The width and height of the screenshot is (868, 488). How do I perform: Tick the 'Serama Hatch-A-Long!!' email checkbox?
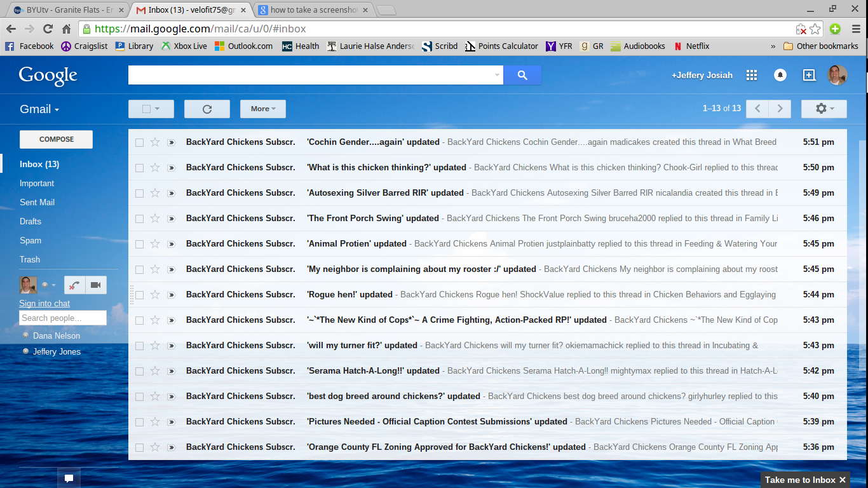[x=139, y=371]
